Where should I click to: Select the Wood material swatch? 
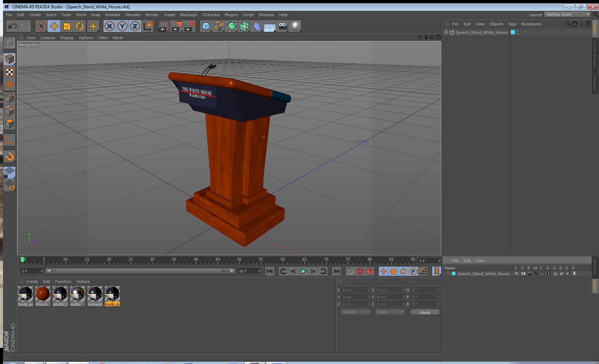pyautogui.click(x=43, y=296)
